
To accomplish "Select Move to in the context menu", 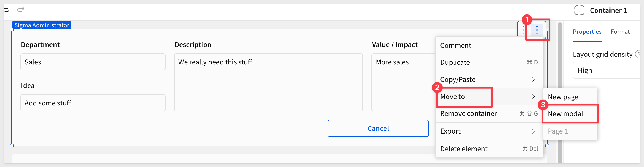I will click(489, 96).
